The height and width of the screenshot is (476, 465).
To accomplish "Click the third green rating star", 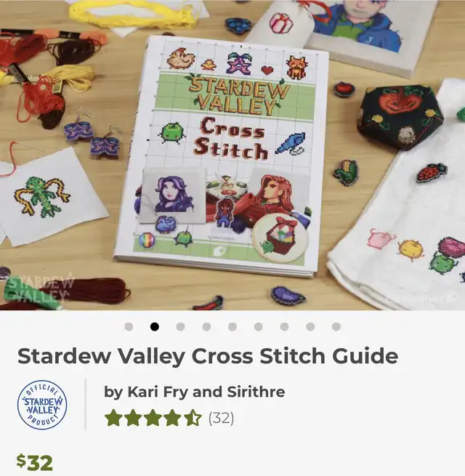I will click(153, 418).
